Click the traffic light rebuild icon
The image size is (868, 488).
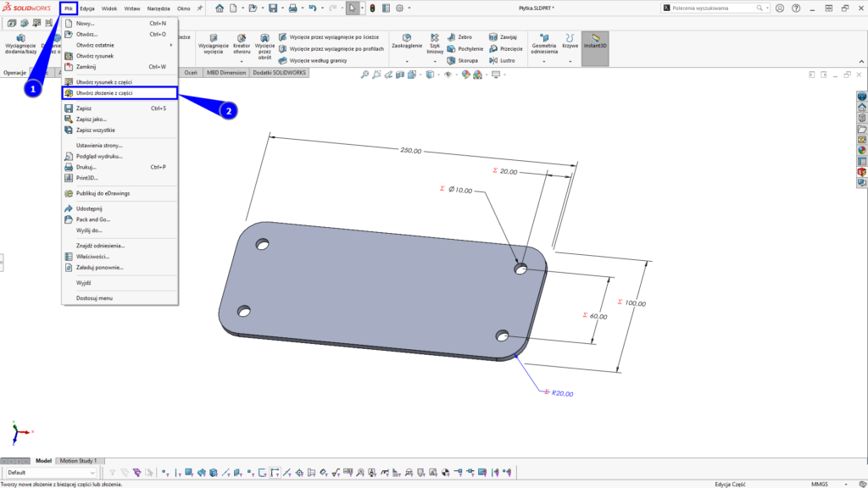pos(372,8)
